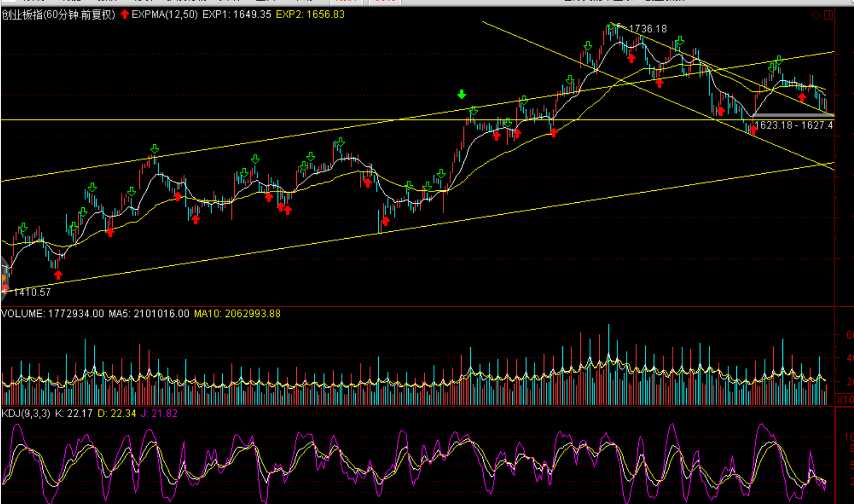This screenshot has height=504, width=854.
Task: Open the KDJ(9,3,3) indicator label
Action: [x=26, y=414]
